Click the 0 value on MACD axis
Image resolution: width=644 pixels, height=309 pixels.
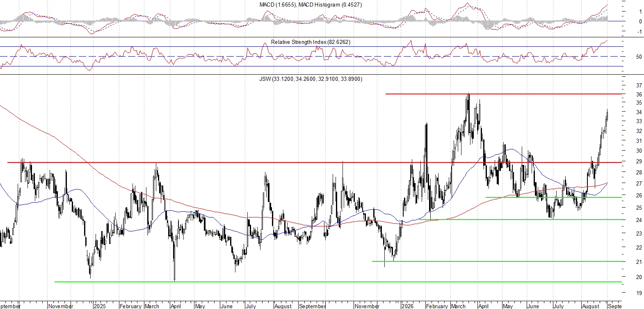coord(640,21)
